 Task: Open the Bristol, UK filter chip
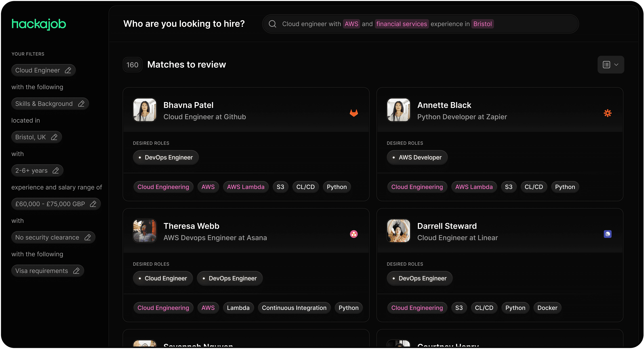[37, 137]
